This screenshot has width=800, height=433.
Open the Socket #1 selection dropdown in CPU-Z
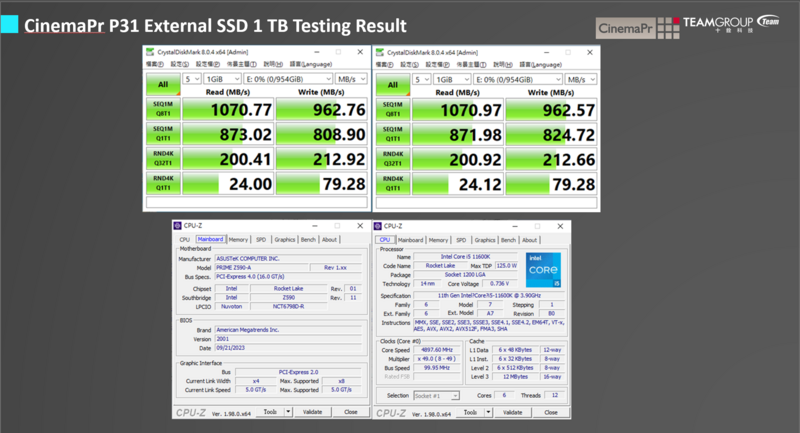[x=436, y=396]
